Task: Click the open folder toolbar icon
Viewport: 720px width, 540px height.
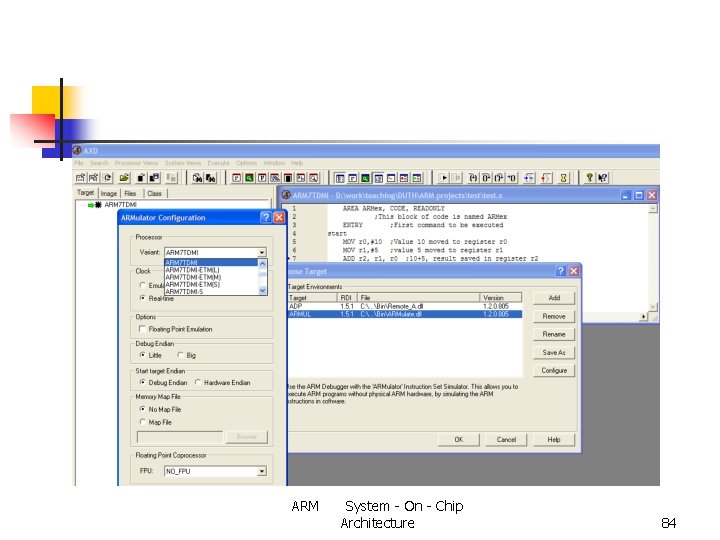Action: coord(124,178)
